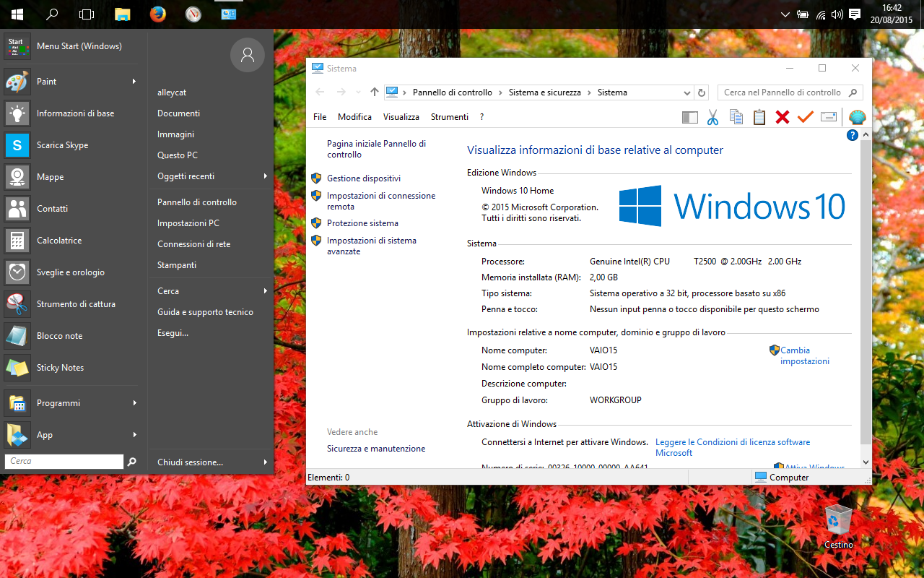Image resolution: width=924 pixels, height=578 pixels.
Task: Click the orange checkmark toolbar icon
Action: 805,117
